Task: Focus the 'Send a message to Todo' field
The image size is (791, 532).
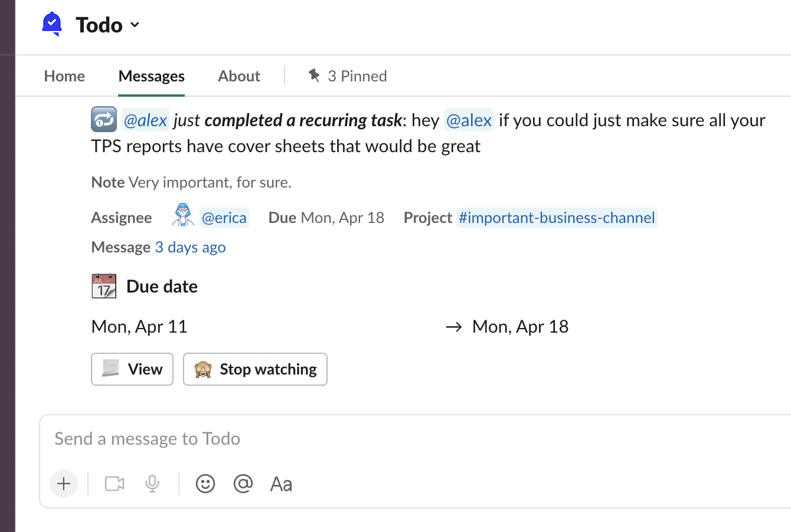Action: point(354,439)
